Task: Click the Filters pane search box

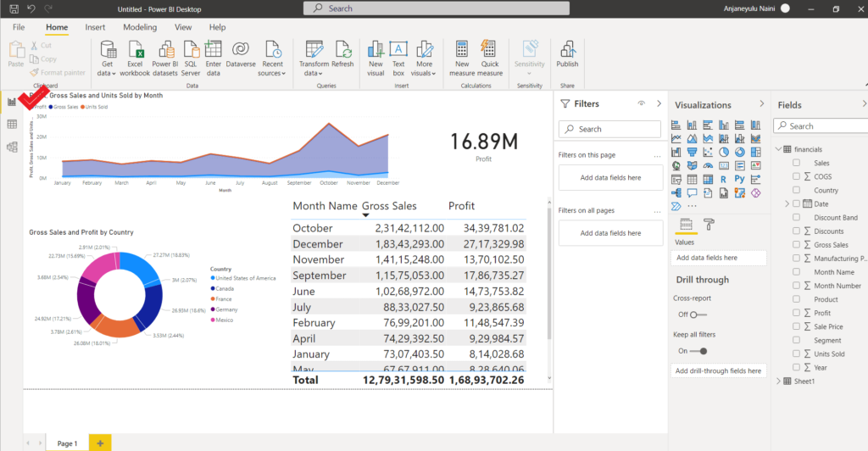Action: pos(609,129)
